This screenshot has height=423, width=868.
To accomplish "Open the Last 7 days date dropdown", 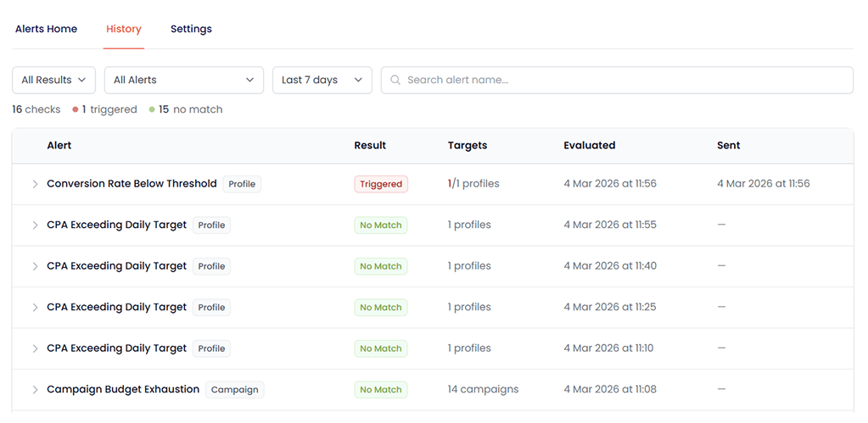I will point(322,80).
